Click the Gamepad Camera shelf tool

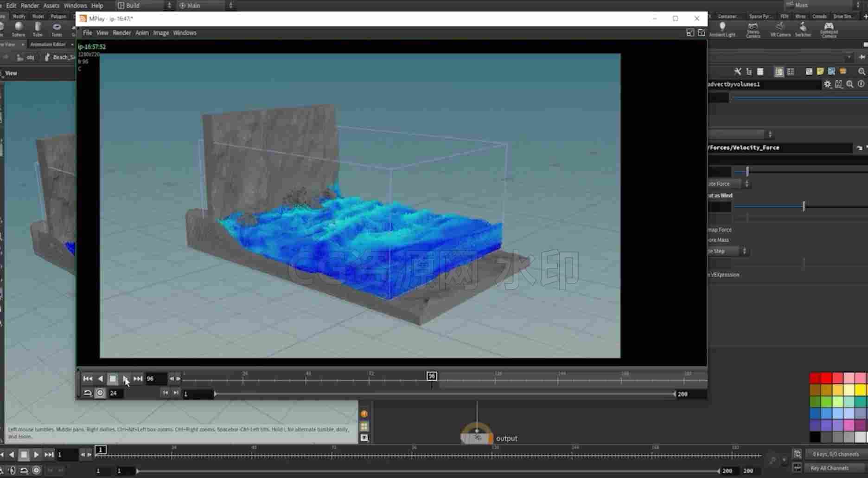pyautogui.click(x=829, y=29)
